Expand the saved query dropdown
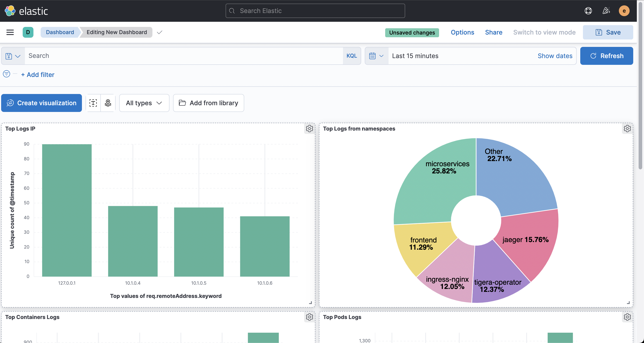 pos(13,56)
